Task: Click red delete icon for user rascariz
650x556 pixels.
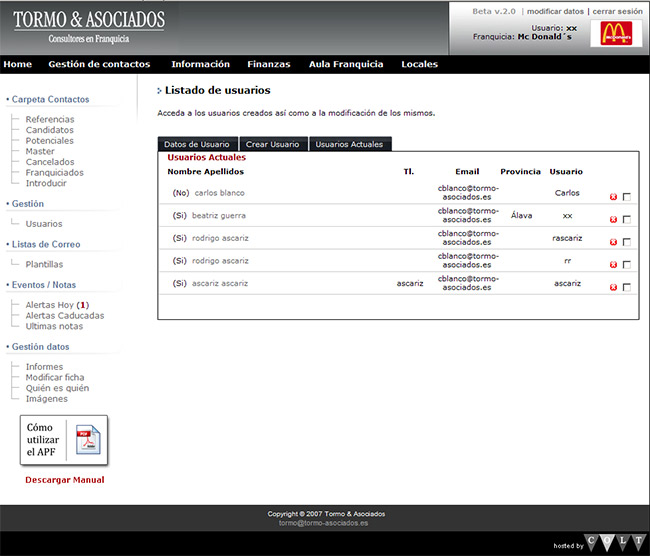Action: (613, 242)
